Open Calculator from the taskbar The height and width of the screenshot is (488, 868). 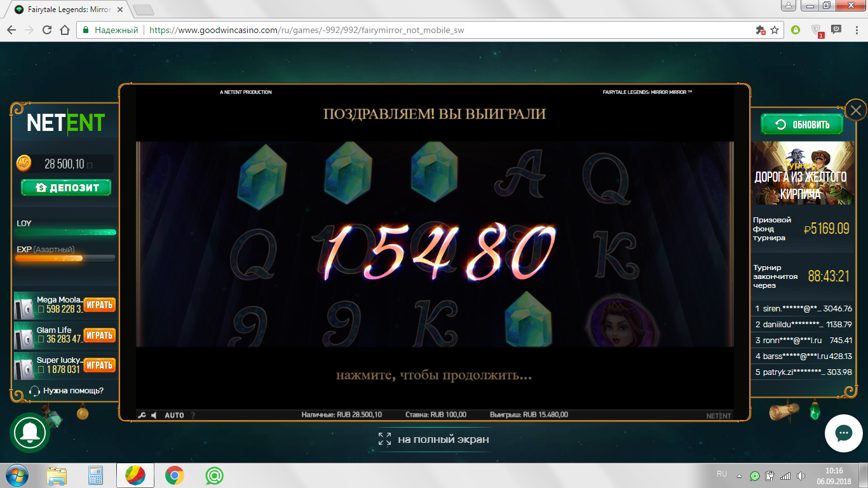click(95, 475)
